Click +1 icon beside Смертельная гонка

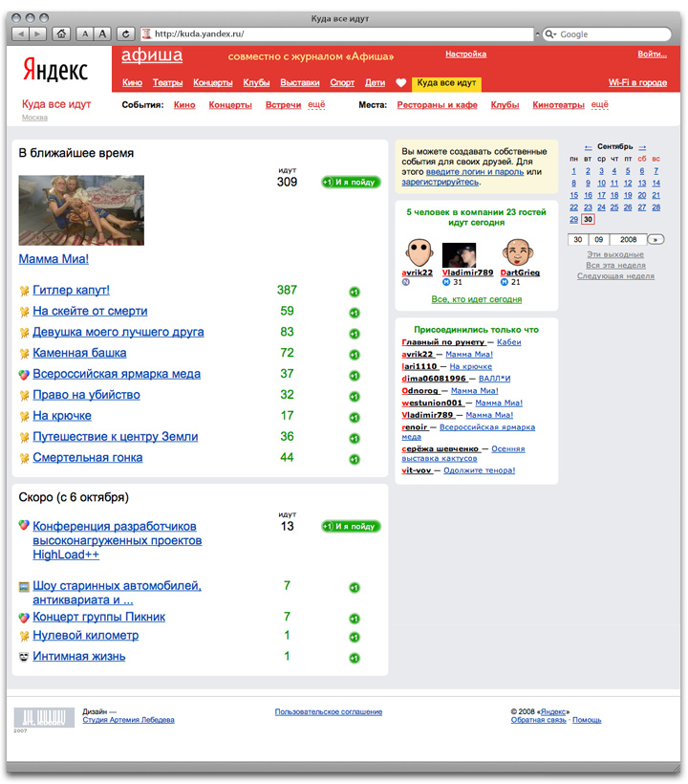[x=355, y=460]
